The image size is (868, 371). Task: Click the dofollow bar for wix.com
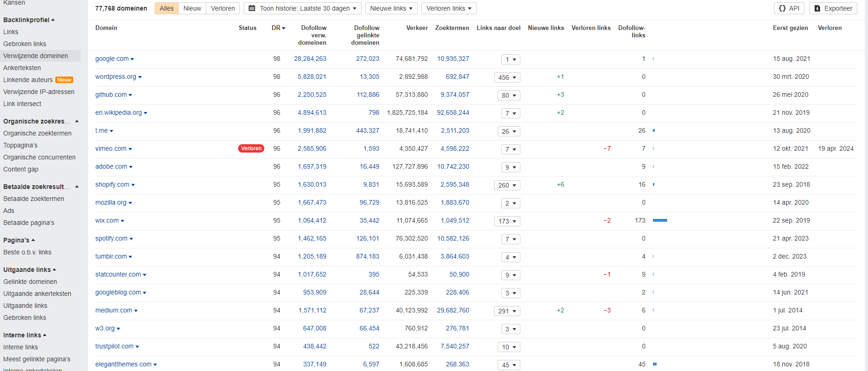[x=660, y=220]
